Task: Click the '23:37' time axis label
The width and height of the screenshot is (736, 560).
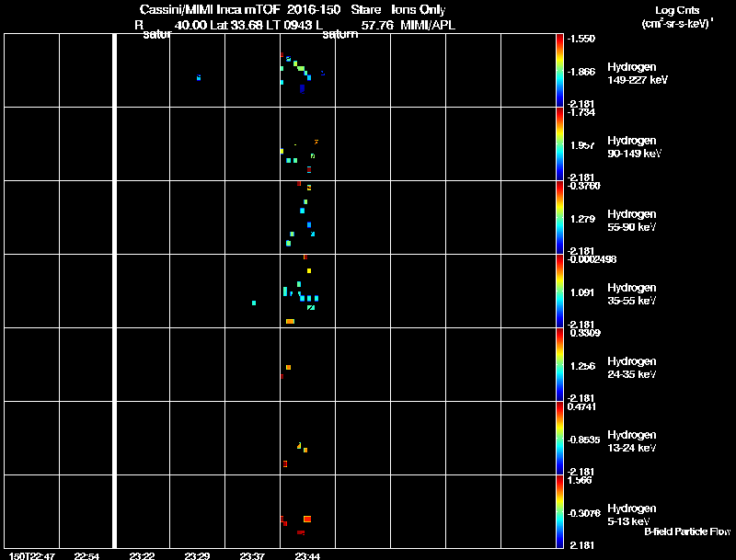Action: pyautogui.click(x=252, y=556)
